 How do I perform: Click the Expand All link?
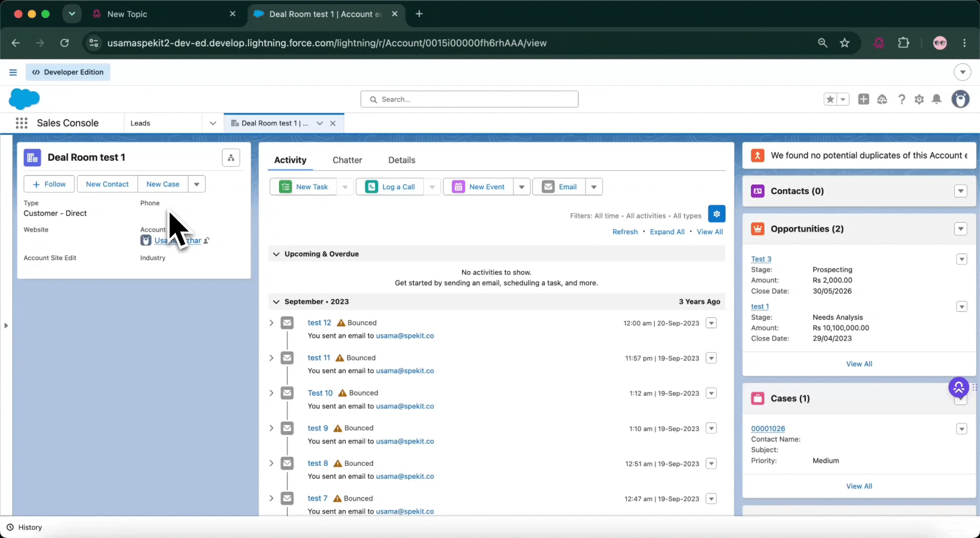click(x=667, y=232)
